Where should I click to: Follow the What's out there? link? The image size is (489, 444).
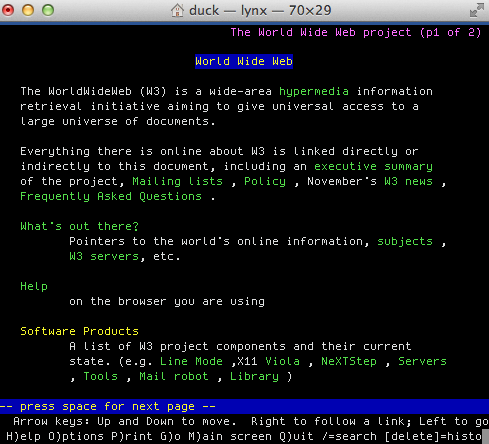pos(79,226)
